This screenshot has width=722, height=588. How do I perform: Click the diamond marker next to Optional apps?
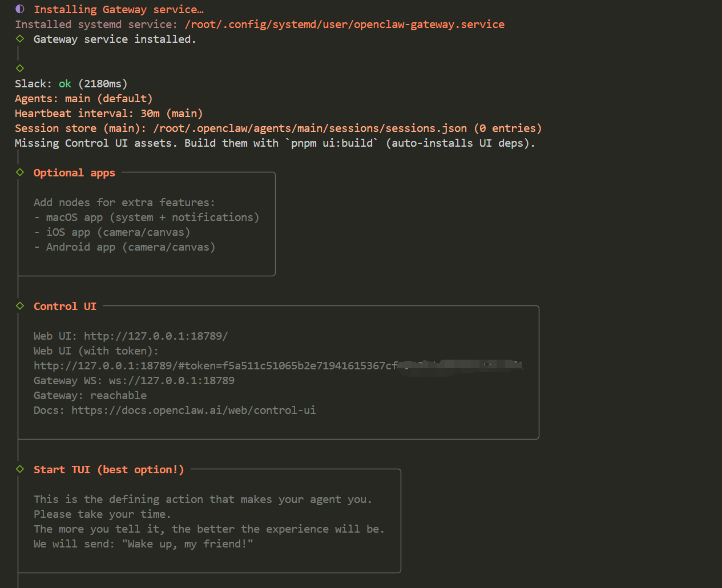(20, 172)
